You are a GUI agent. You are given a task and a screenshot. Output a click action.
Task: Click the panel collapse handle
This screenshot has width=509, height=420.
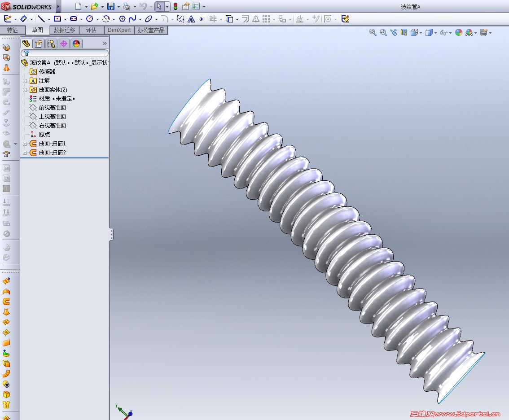pyautogui.click(x=111, y=234)
